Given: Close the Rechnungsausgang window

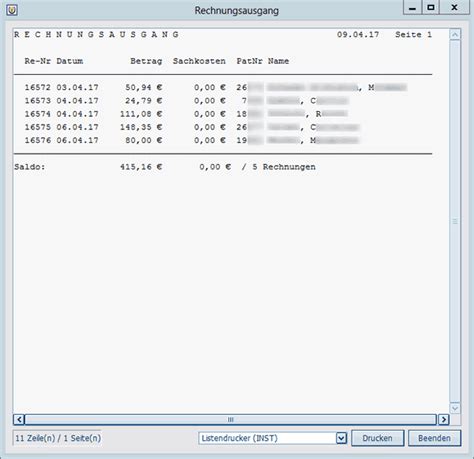Looking at the screenshot, I should click(454, 7).
